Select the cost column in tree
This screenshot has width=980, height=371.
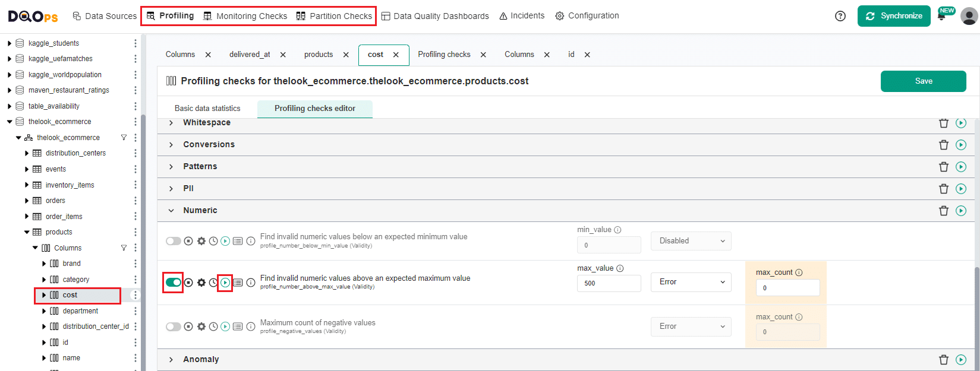click(x=70, y=295)
